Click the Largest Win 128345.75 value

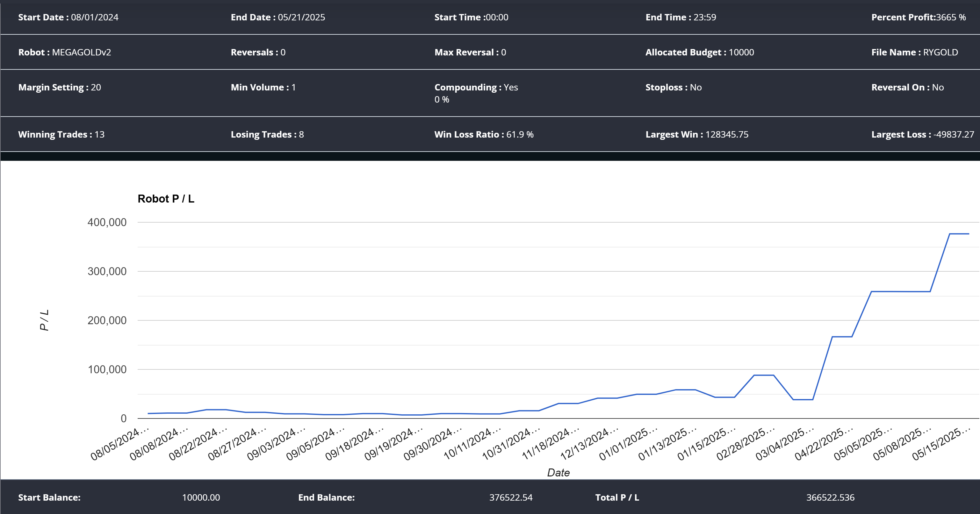[726, 134]
